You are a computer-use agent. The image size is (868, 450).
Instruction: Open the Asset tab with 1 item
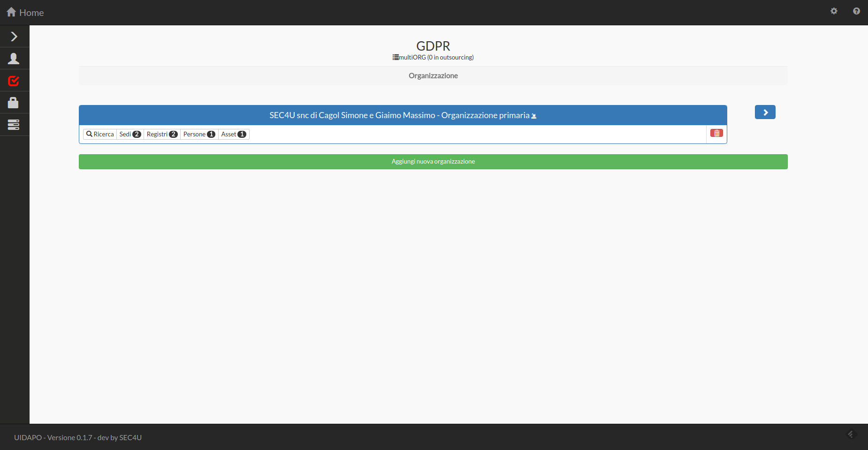(234, 134)
